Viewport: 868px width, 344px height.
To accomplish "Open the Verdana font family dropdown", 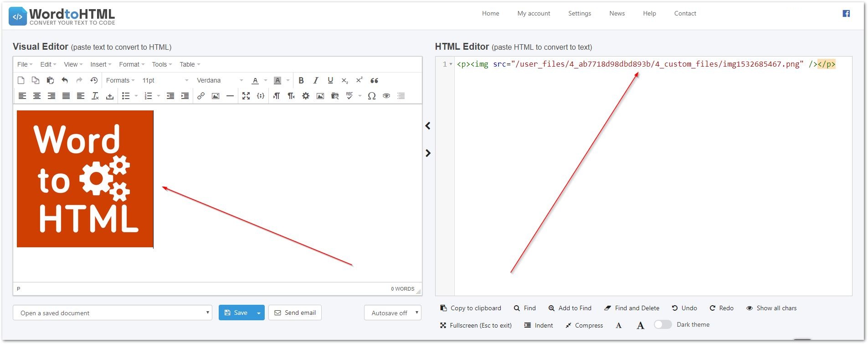I will tap(220, 80).
